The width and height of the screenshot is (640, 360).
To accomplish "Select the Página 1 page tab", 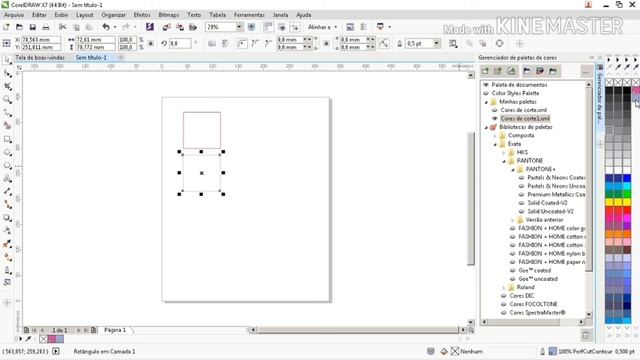I will point(115,330).
